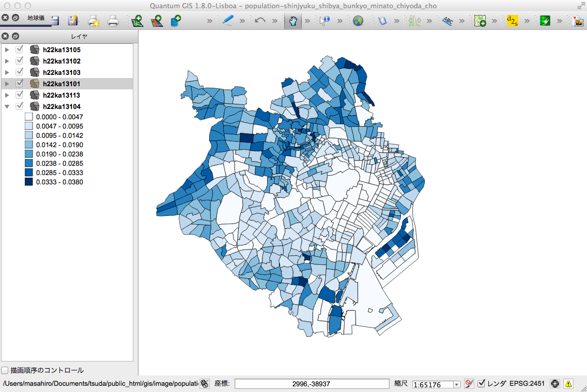Image resolution: width=587 pixels, height=392 pixels.
Task: Collapse the h22ka13104 layer legend
Action: [x=7, y=106]
